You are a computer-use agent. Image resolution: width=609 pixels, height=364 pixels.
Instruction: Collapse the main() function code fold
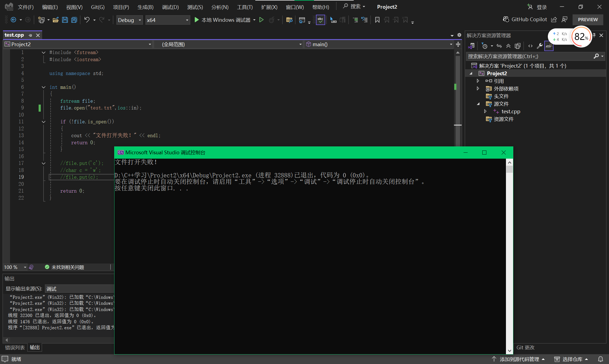point(43,87)
